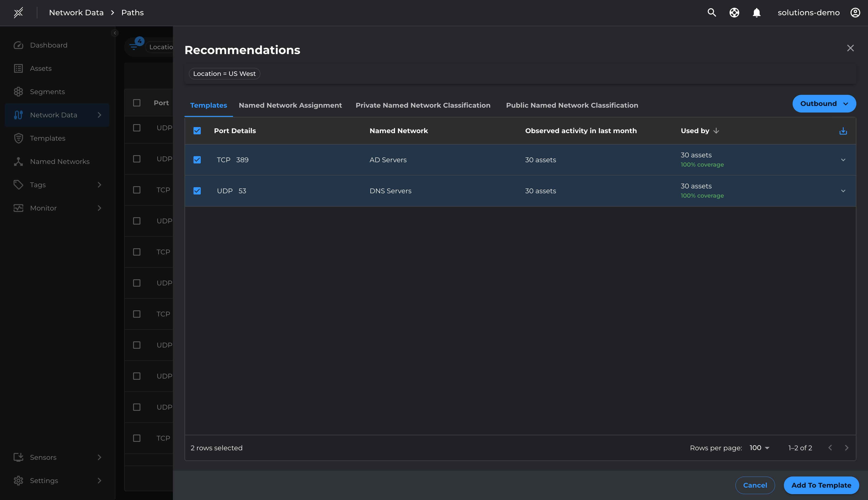868x500 pixels.
Task: Uncheck the UDP 53 DNS Servers row
Action: tap(197, 191)
